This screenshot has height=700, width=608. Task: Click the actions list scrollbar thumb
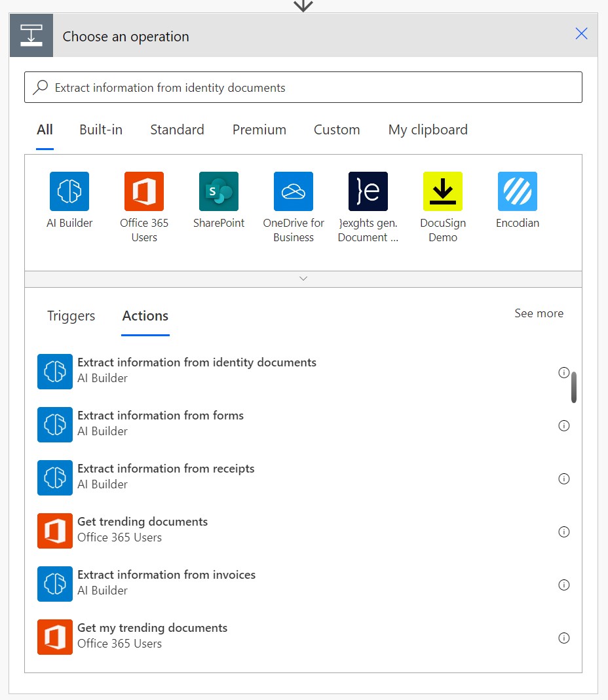click(574, 387)
